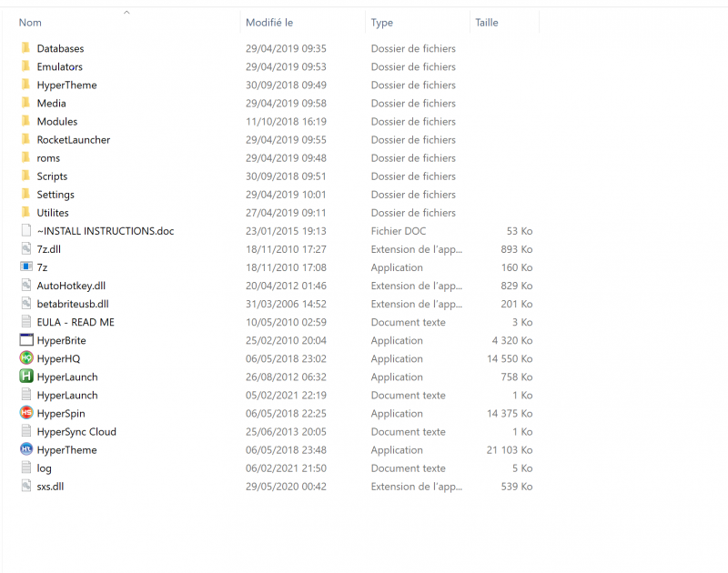This screenshot has height=573, width=728.
Task: Click the Scripts folder icon
Action: (26, 176)
